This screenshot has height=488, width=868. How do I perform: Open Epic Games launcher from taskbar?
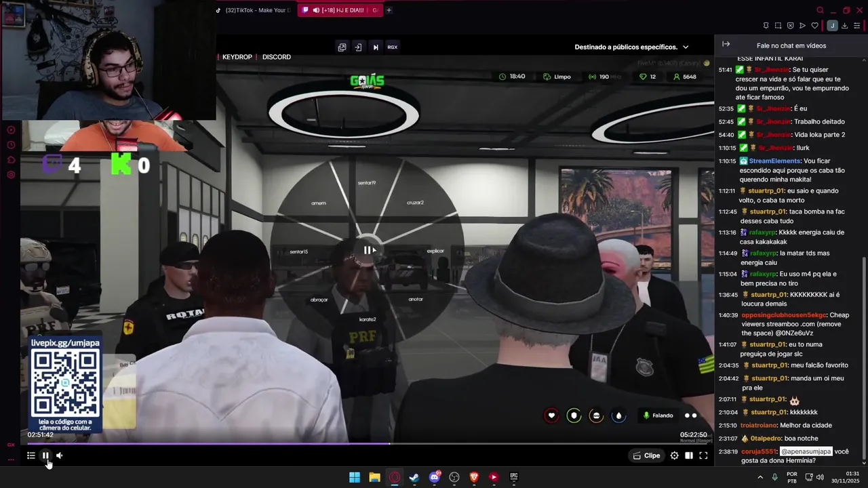coord(514,477)
